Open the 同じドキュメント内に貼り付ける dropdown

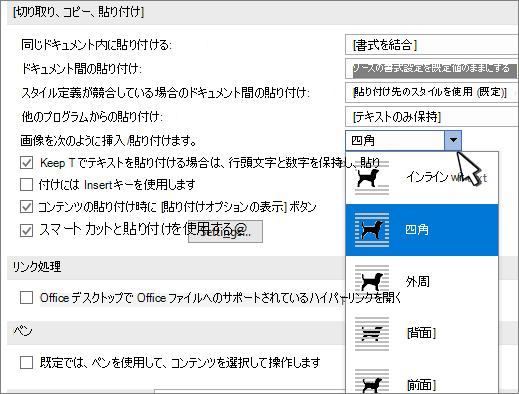[x=432, y=45]
